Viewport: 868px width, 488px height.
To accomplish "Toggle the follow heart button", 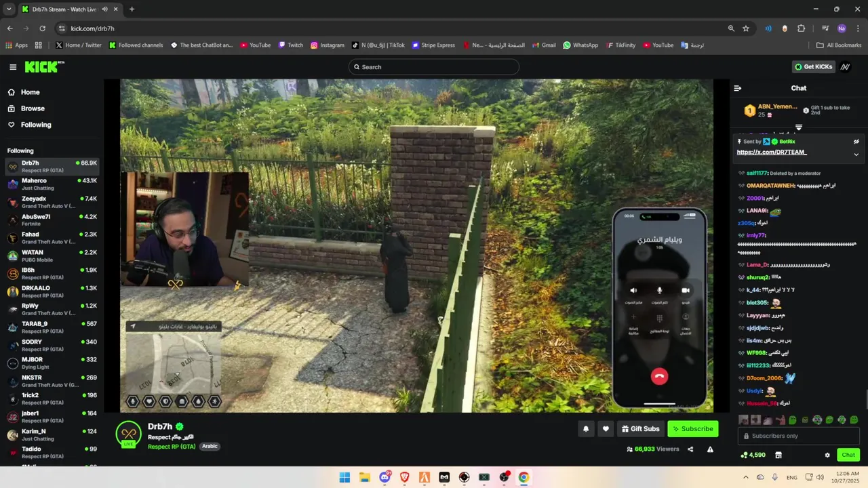I will pos(606,428).
